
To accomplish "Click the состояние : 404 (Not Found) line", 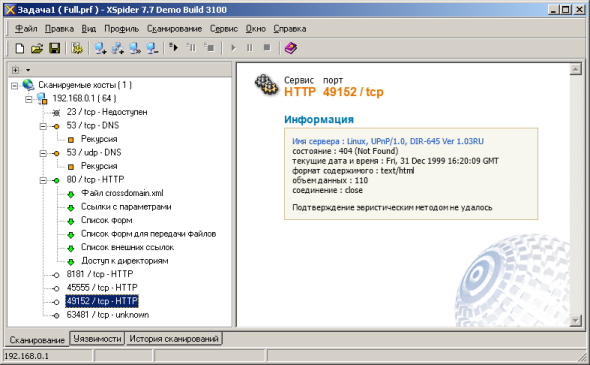I will click(345, 151).
